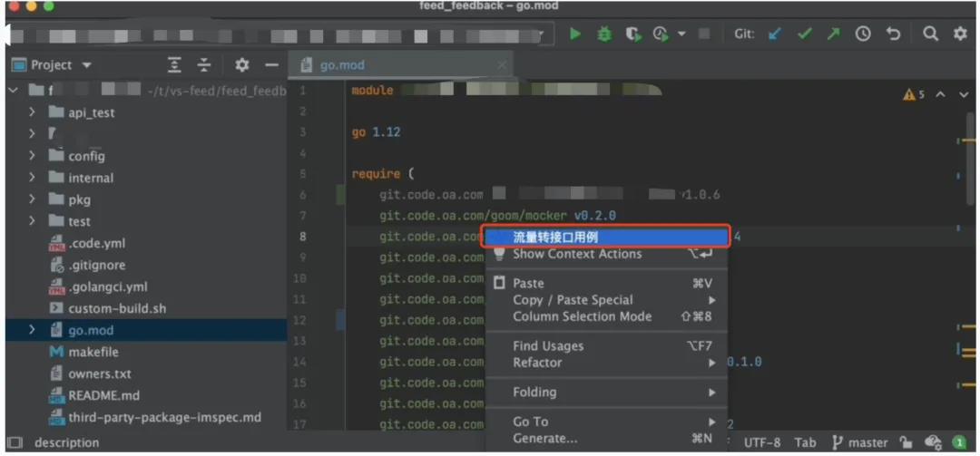Push commits with the Git push arrow

click(833, 34)
